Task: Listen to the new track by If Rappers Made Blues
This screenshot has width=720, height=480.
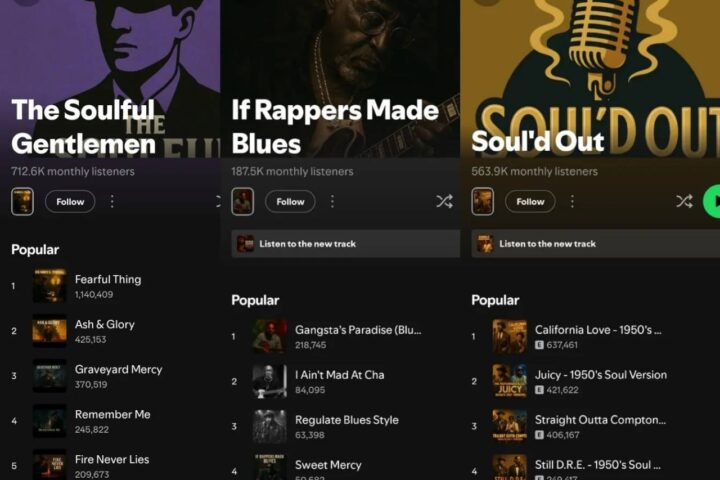Action: click(x=346, y=244)
